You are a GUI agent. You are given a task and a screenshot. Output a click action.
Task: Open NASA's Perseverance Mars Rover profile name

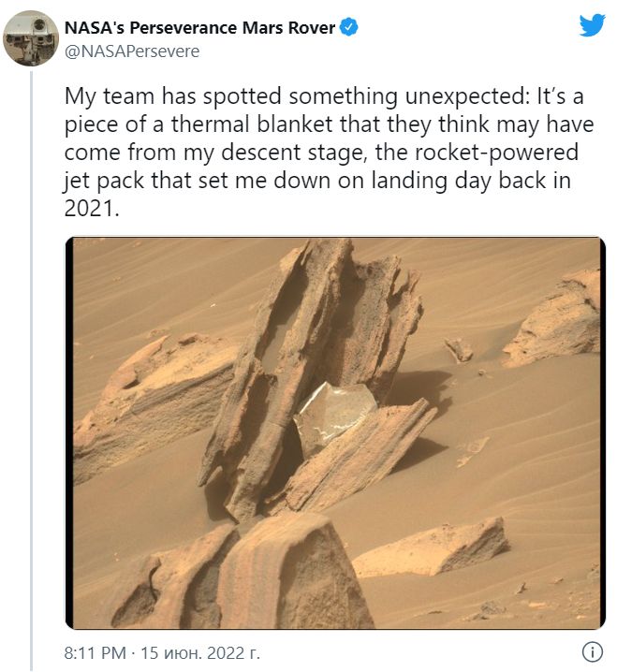pyautogui.click(x=199, y=28)
